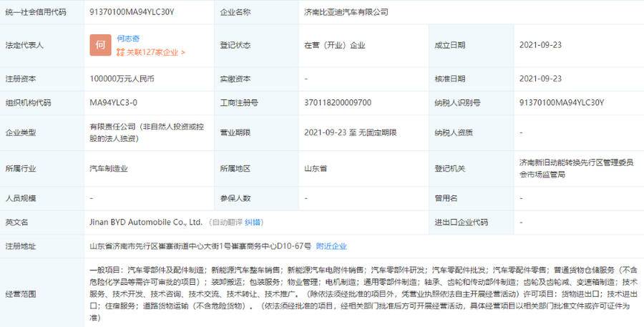Select approval date value after 核准日期
Image resolution: width=644 pixels, height=327 pixels.
click(540, 79)
